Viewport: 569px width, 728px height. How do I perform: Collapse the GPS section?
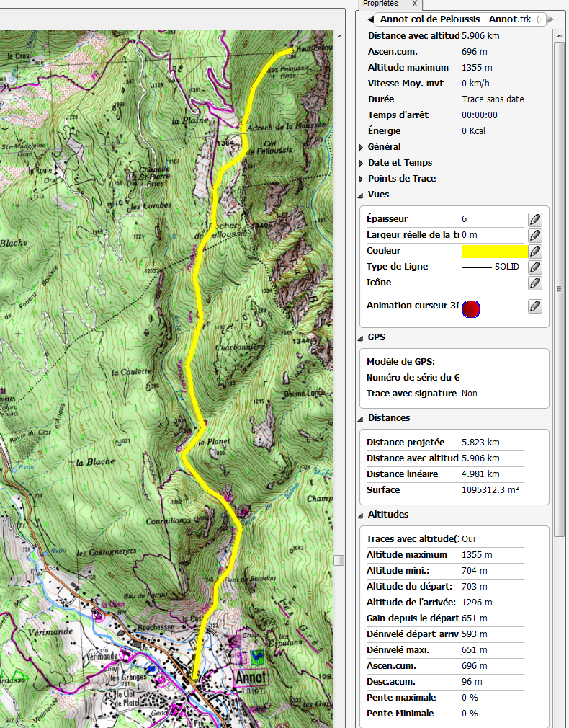click(x=361, y=337)
